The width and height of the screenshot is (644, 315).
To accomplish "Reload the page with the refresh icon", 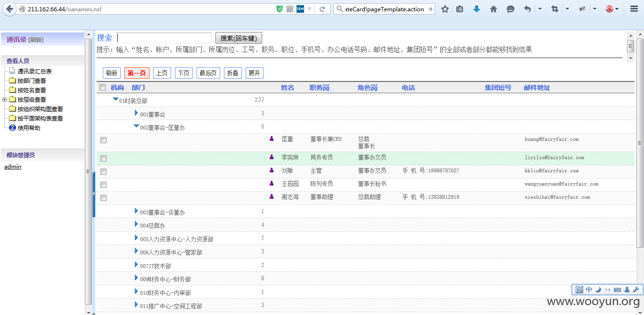I will click(322, 9).
